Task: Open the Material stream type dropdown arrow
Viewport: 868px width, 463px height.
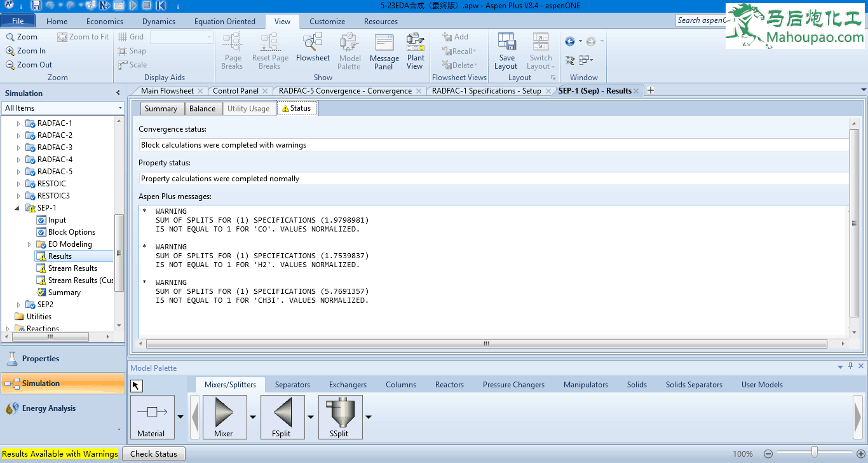Action: (180, 417)
